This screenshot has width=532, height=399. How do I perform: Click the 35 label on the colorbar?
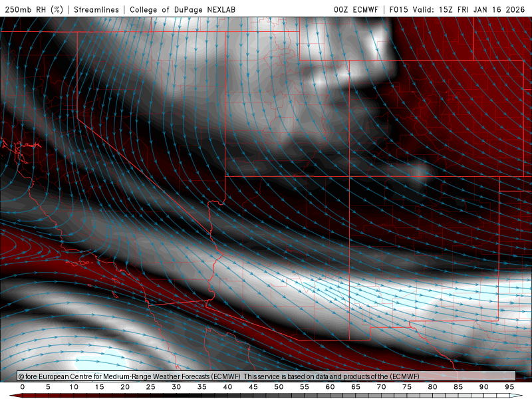pyautogui.click(x=202, y=387)
